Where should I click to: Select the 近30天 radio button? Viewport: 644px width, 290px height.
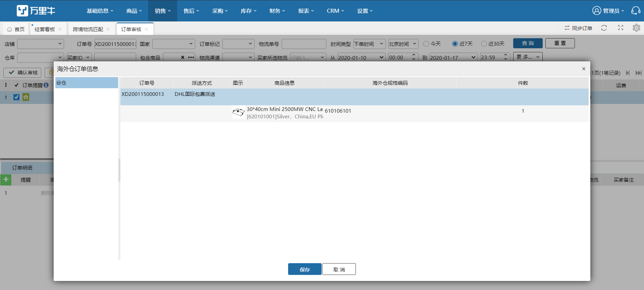point(484,44)
